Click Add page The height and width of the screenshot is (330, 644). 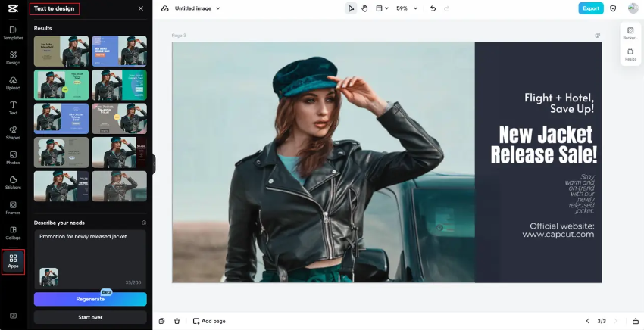pos(209,321)
